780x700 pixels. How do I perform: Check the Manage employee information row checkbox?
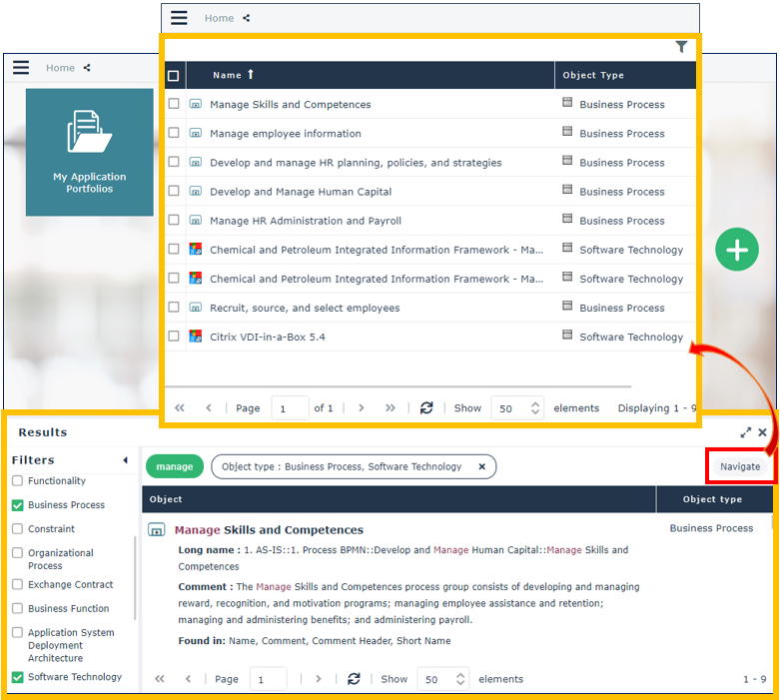[174, 133]
